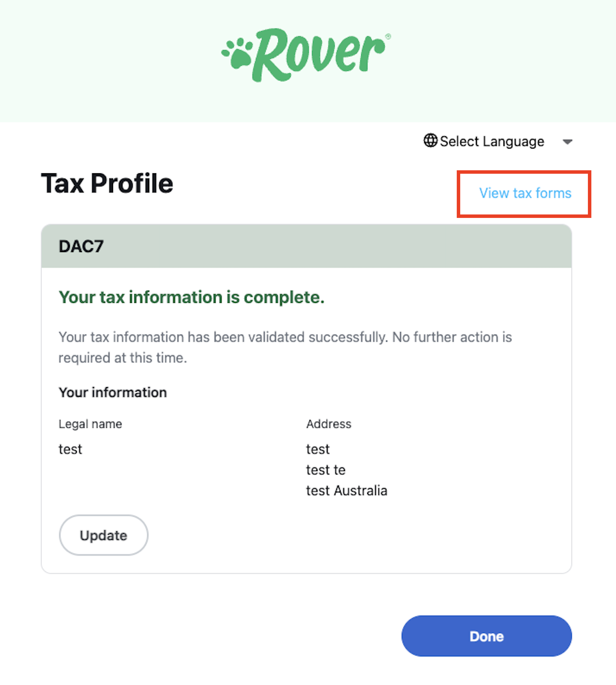The width and height of the screenshot is (616, 685).
Task: Open the Select Language menu label
Action: [x=491, y=142]
